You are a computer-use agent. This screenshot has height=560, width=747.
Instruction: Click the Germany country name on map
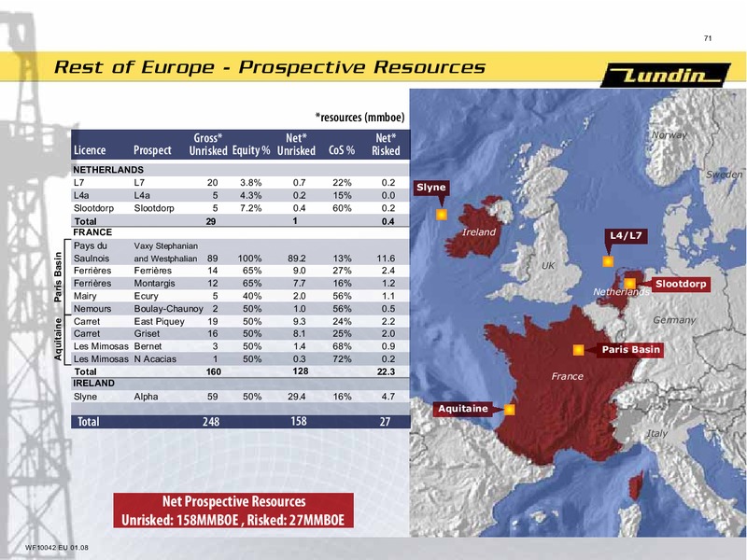point(674,320)
